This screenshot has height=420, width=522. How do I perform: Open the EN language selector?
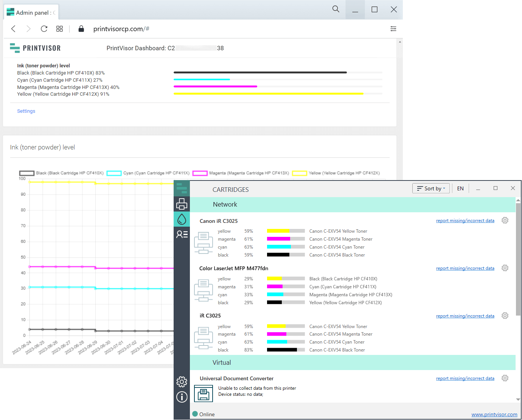point(460,188)
